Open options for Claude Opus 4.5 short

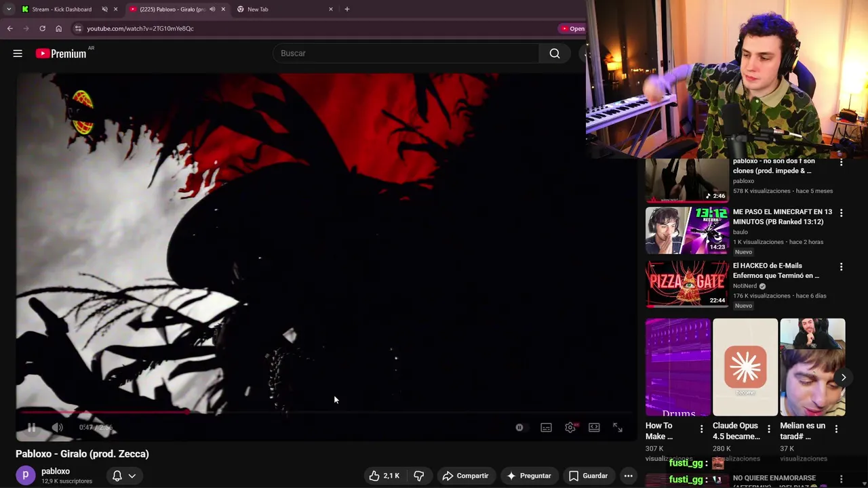pyautogui.click(x=769, y=429)
